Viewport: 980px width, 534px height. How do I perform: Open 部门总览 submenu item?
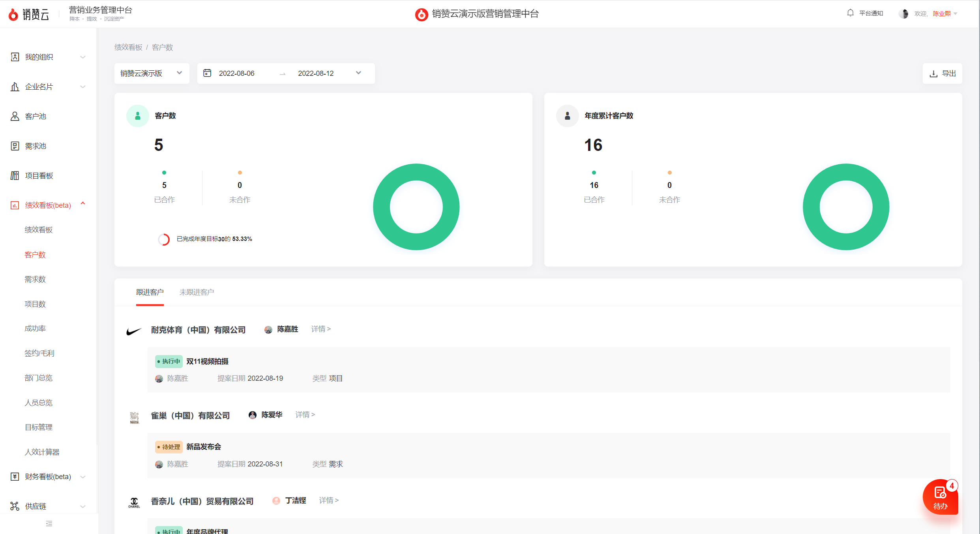point(39,378)
